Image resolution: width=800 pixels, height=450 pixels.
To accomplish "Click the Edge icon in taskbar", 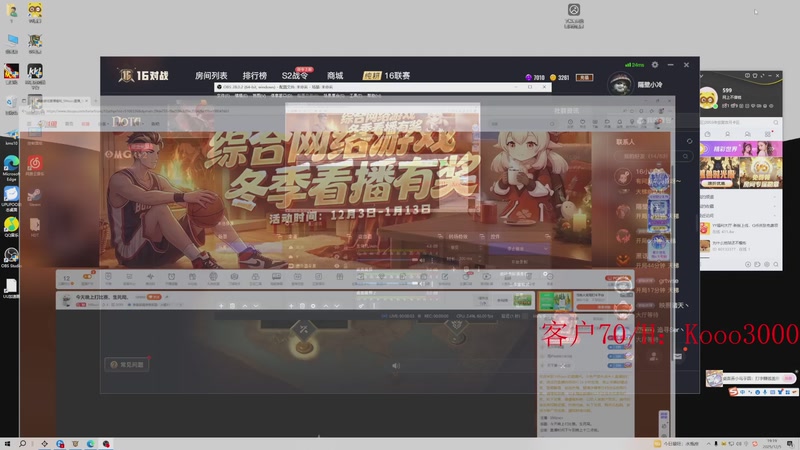I will [90, 444].
